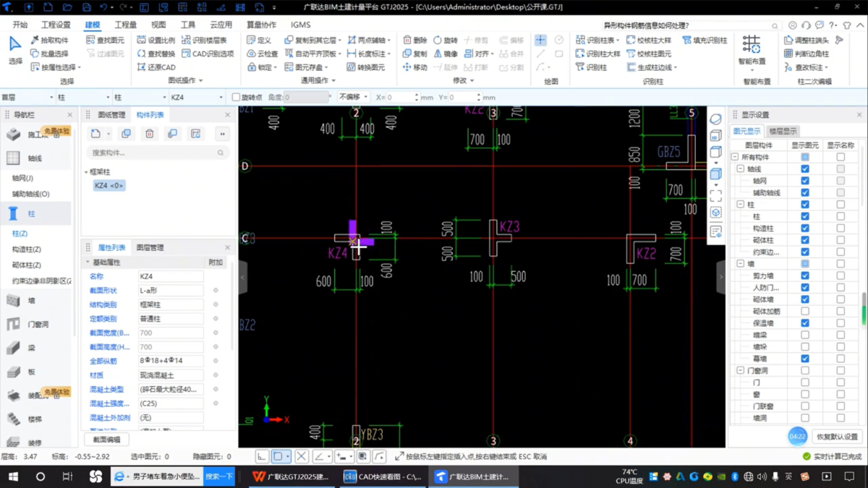The height and width of the screenshot is (488, 868).
Task: Uncheck 显示图元 for 幕墙
Action: 804,359
